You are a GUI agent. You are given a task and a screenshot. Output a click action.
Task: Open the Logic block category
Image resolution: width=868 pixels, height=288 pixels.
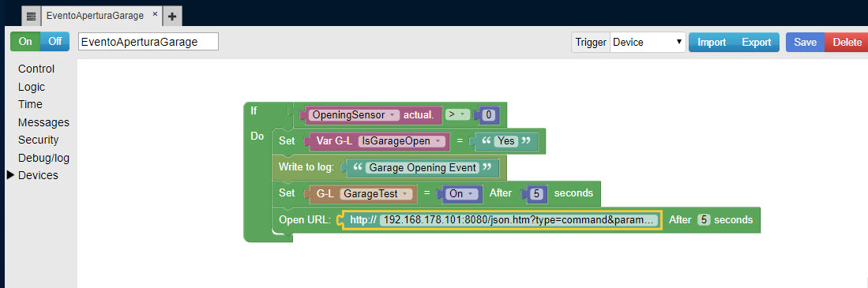(32, 87)
